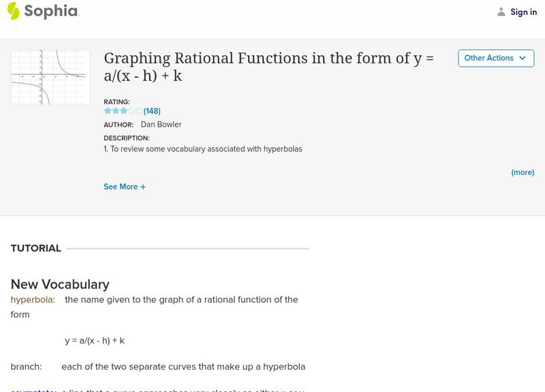Expand description with the (more) link
Viewport: 545px width, 392px height.
click(x=523, y=172)
